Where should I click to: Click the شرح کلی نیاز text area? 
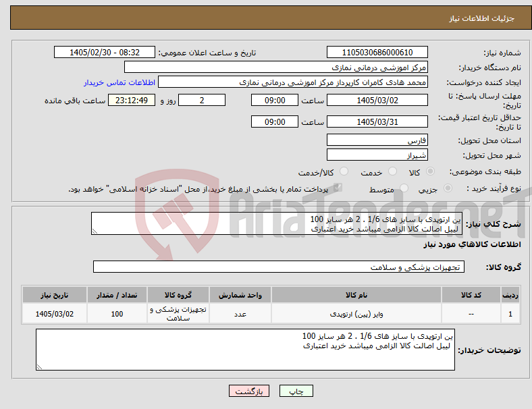click(277, 223)
